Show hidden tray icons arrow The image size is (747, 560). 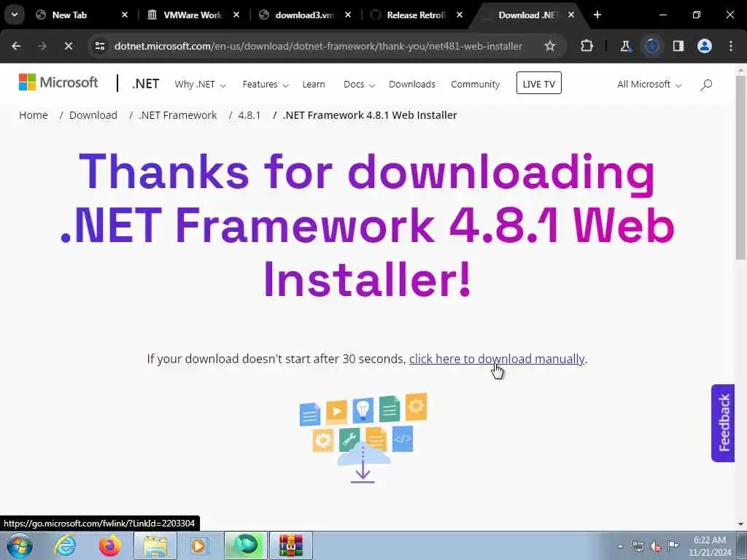coord(620,547)
